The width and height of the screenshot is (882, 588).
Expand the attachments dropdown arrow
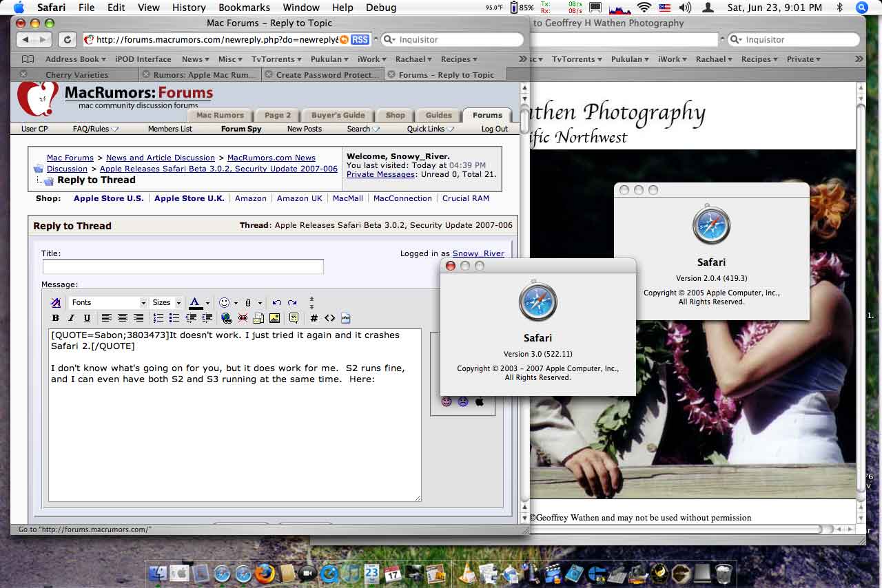pos(260,303)
